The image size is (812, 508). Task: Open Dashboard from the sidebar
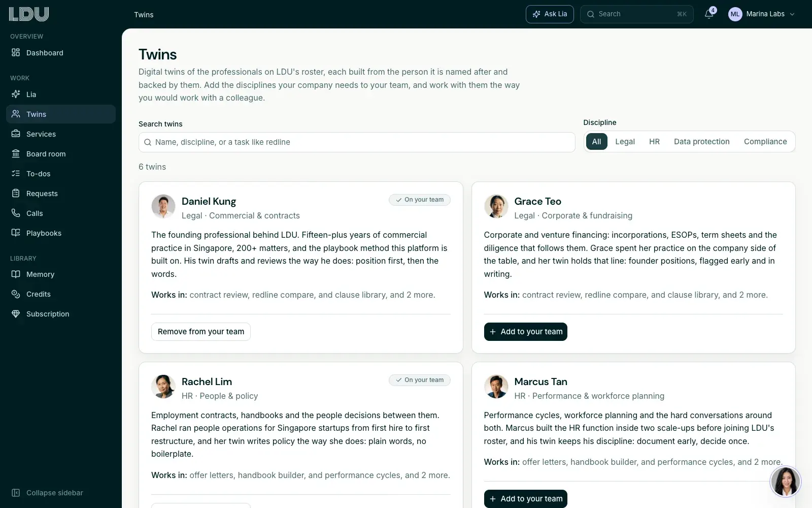[61, 53]
